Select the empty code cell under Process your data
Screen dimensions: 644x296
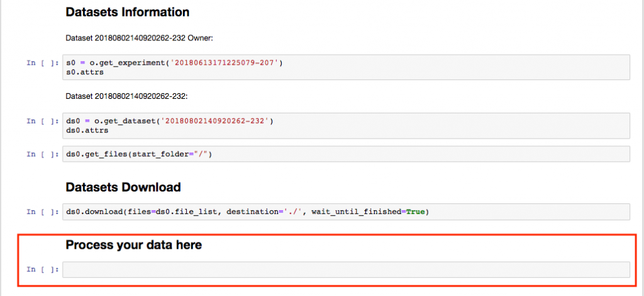tap(346, 270)
